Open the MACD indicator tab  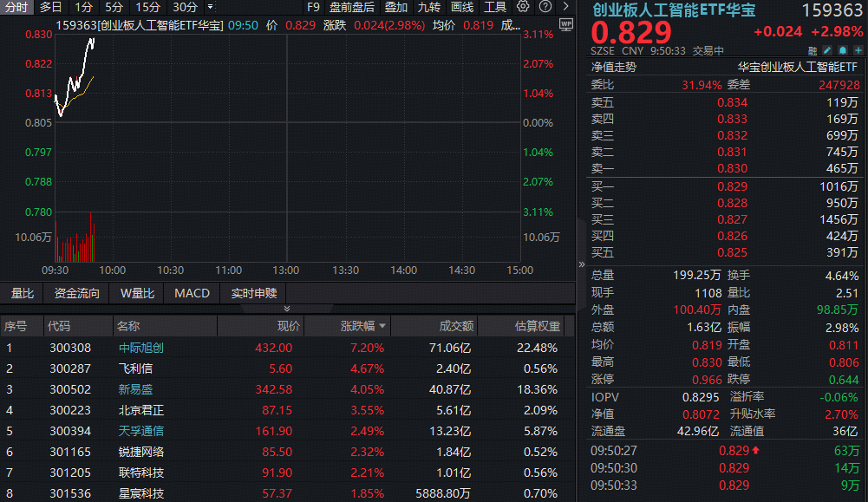coord(192,293)
